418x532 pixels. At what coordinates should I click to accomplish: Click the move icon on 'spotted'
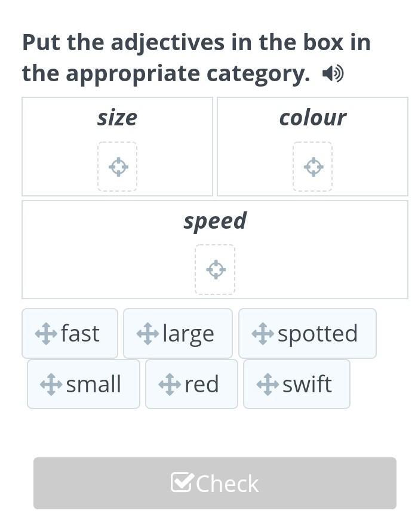[263, 334]
